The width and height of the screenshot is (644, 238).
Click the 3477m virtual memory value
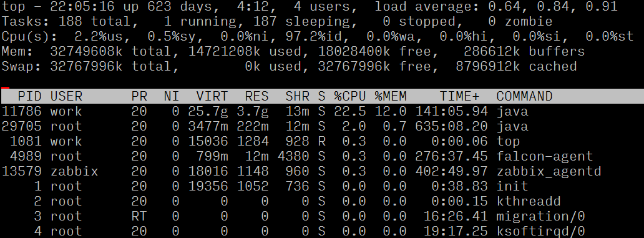point(208,126)
